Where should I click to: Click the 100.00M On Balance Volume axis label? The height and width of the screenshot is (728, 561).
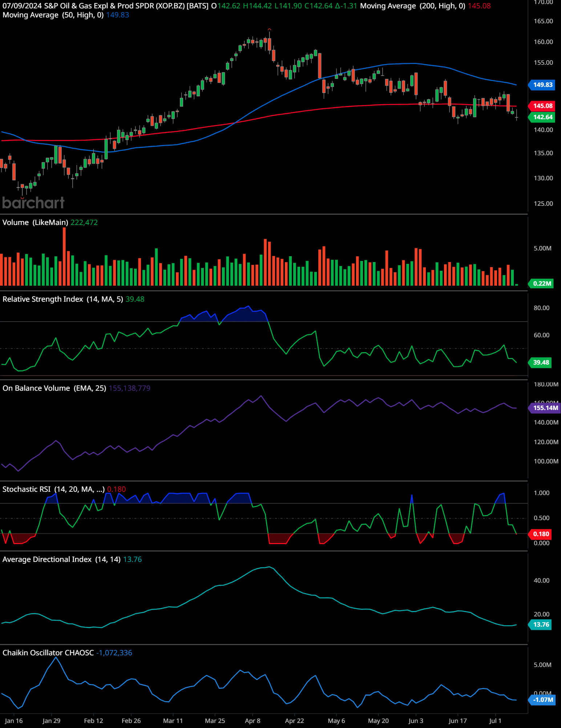pyautogui.click(x=546, y=461)
